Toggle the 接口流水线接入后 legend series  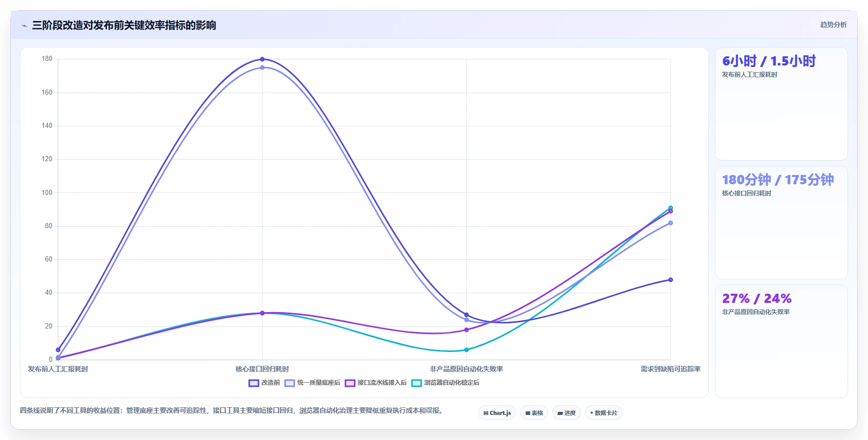tap(376, 383)
